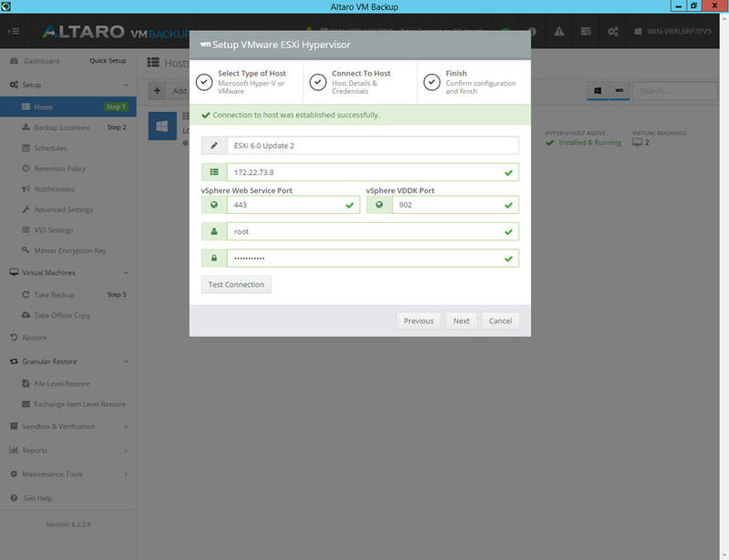Edit the host name field ESXi 6.0 Update 2
The image size is (729, 560).
[373, 146]
